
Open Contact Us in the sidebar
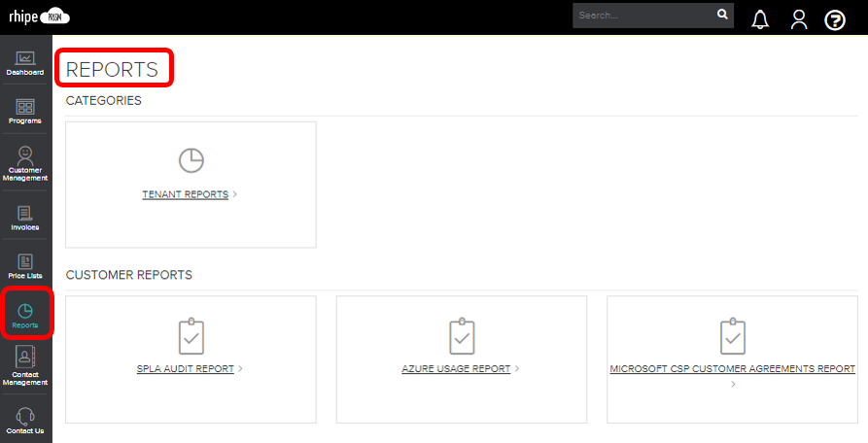(25, 421)
